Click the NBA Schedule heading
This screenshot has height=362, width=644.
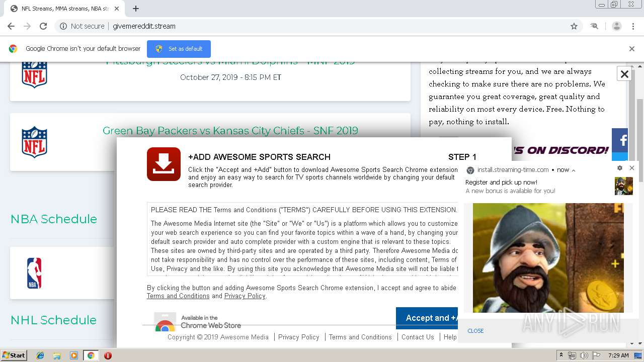[54, 219]
